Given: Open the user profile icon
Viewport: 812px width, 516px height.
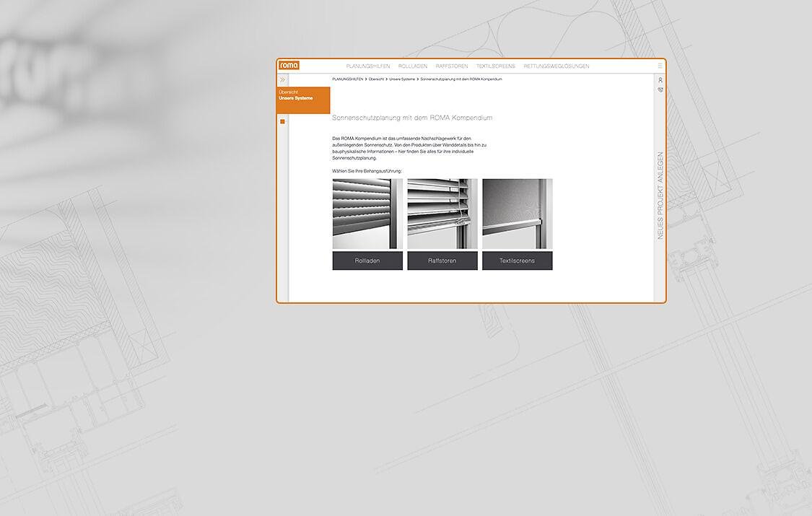Looking at the screenshot, I should pos(660,80).
